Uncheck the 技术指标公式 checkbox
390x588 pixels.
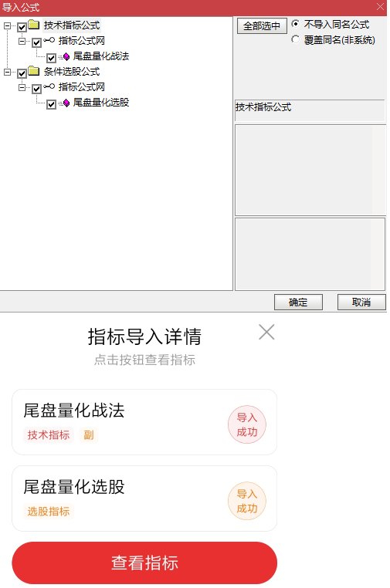coord(22,27)
